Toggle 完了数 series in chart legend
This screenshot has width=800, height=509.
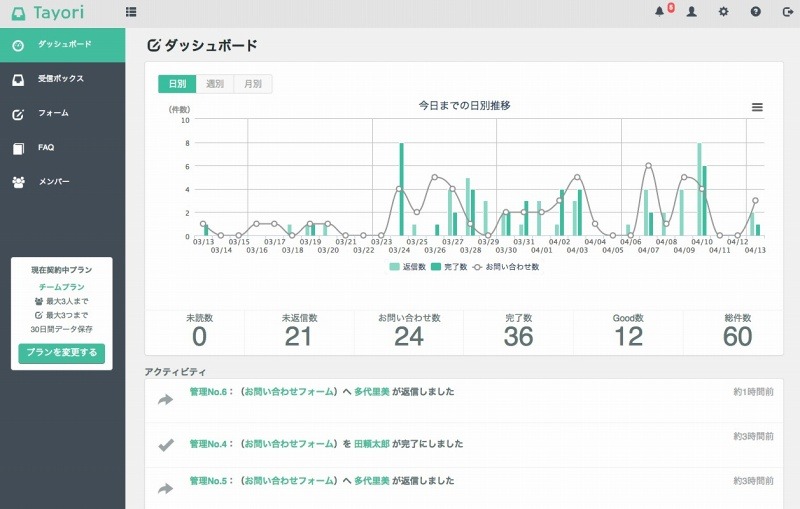449,267
